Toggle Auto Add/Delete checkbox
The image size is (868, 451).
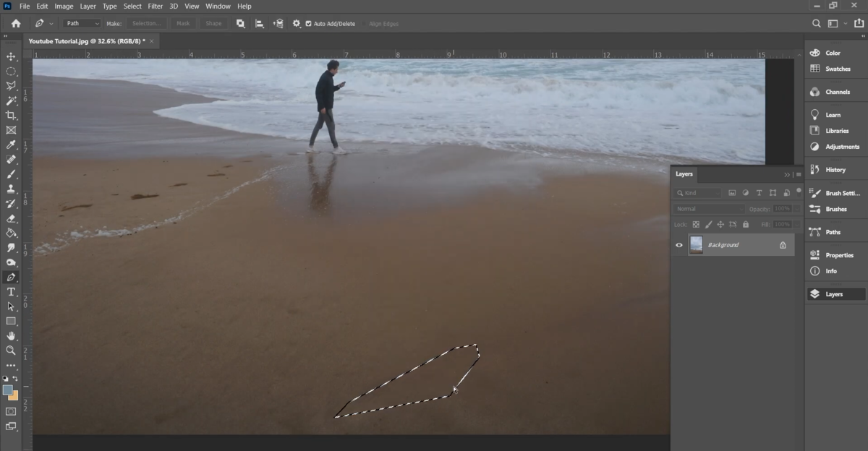tap(309, 24)
